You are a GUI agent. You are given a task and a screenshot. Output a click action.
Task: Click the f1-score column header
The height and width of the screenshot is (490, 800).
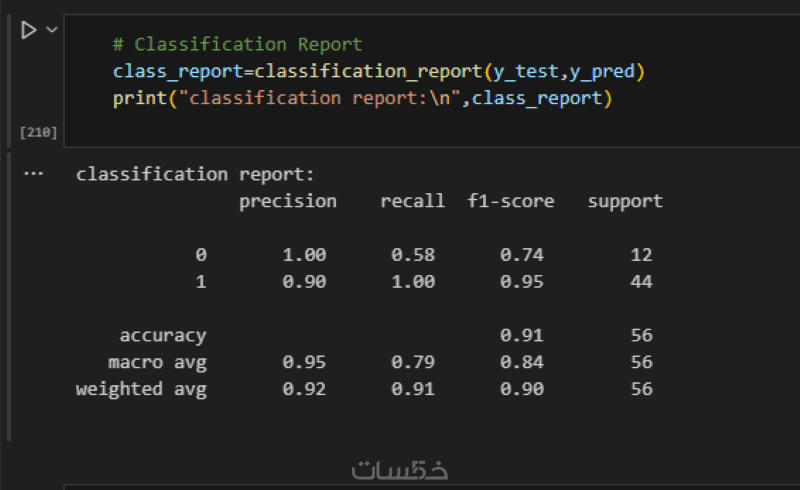(x=510, y=201)
